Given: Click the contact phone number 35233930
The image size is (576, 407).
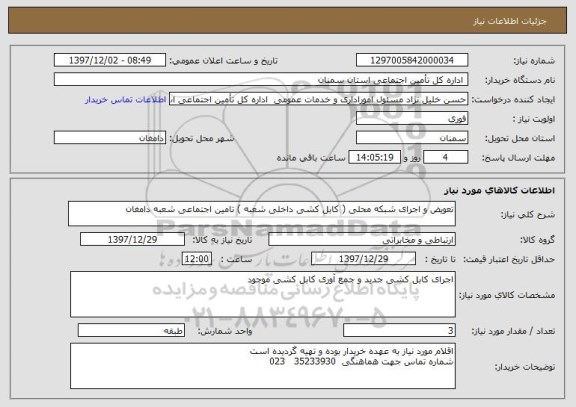Looking at the screenshot, I should point(315,361).
